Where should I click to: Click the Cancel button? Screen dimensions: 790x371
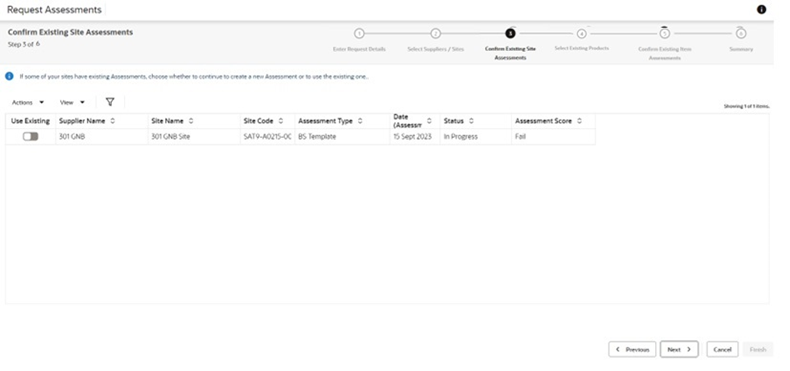tap(722, 349)
